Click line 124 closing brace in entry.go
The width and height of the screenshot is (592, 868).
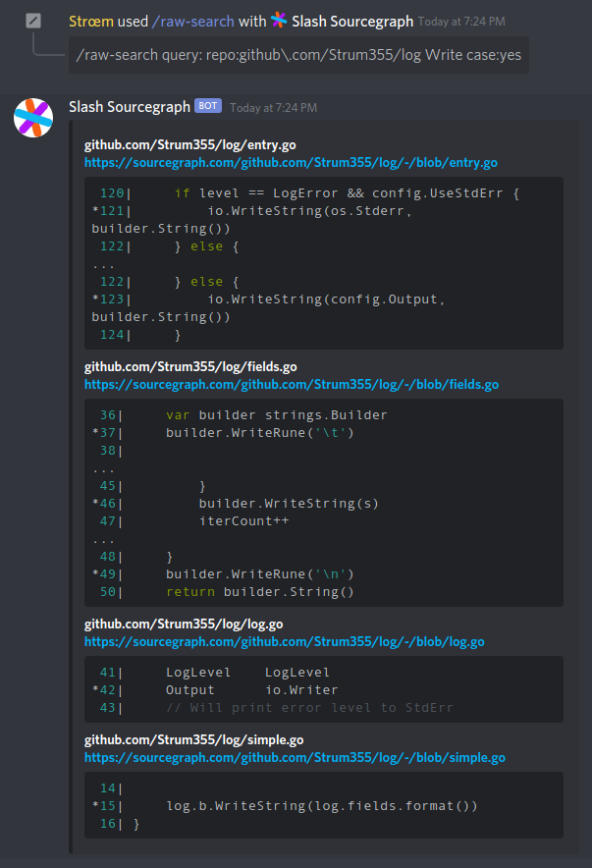pos(140,335)
